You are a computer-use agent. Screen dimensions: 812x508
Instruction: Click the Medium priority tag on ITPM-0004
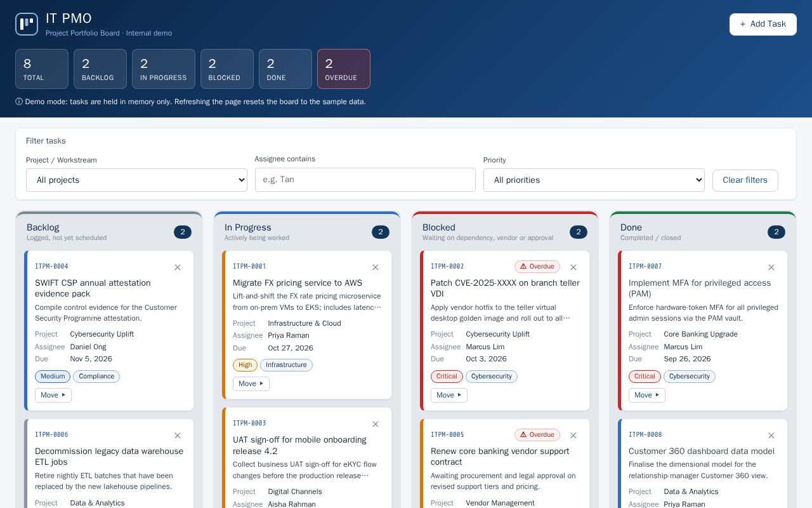point(53,377)
